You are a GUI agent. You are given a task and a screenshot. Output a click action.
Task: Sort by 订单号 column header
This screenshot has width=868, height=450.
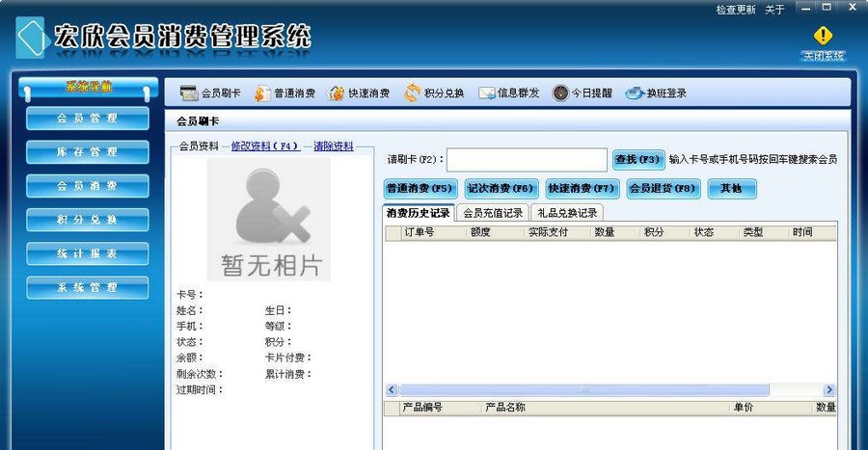(433, 232)
